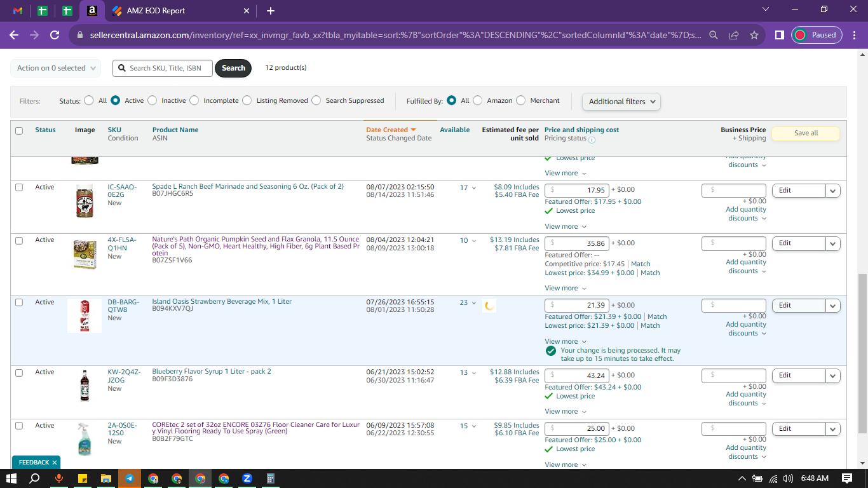This screenshot has width=868, height=488.
Task: Open Spade L Ranch Beef Marinade listing
Action: pyautogui.click(x=248, y=186)
